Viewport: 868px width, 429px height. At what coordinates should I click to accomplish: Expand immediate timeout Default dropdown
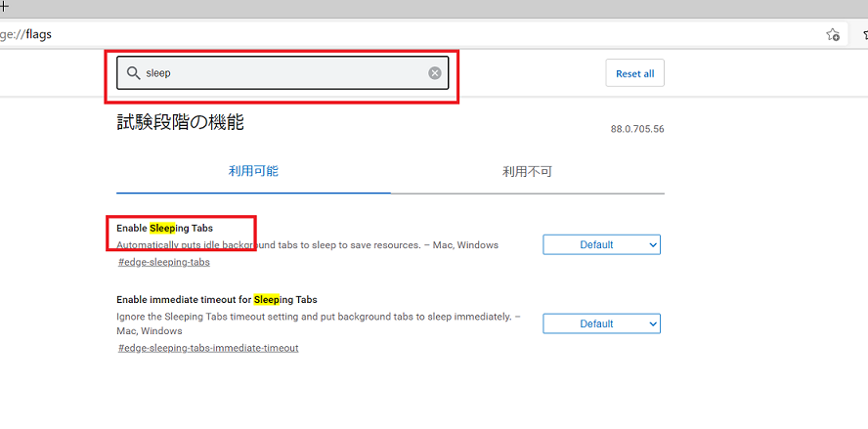click(x=601, y=323)
